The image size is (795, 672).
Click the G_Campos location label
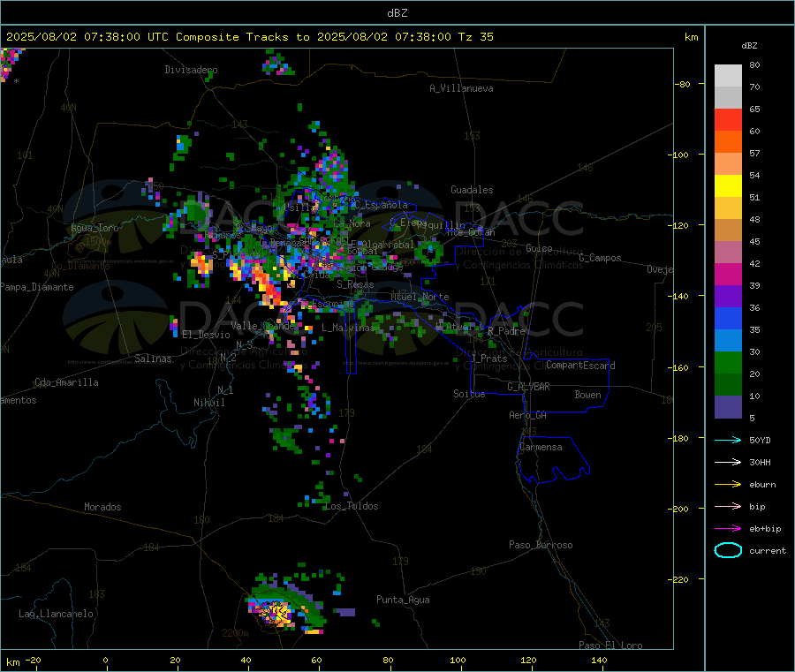pos(600,258)
